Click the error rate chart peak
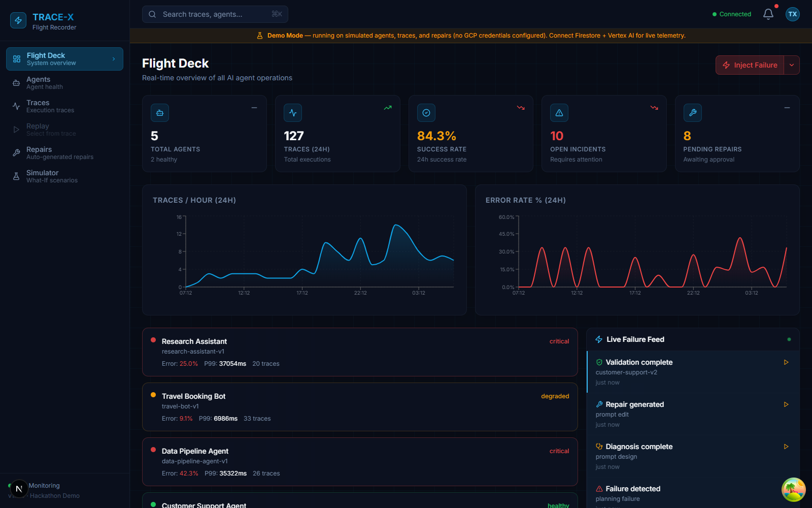Screen dimensions: 812x508 (x=740, y=238)
